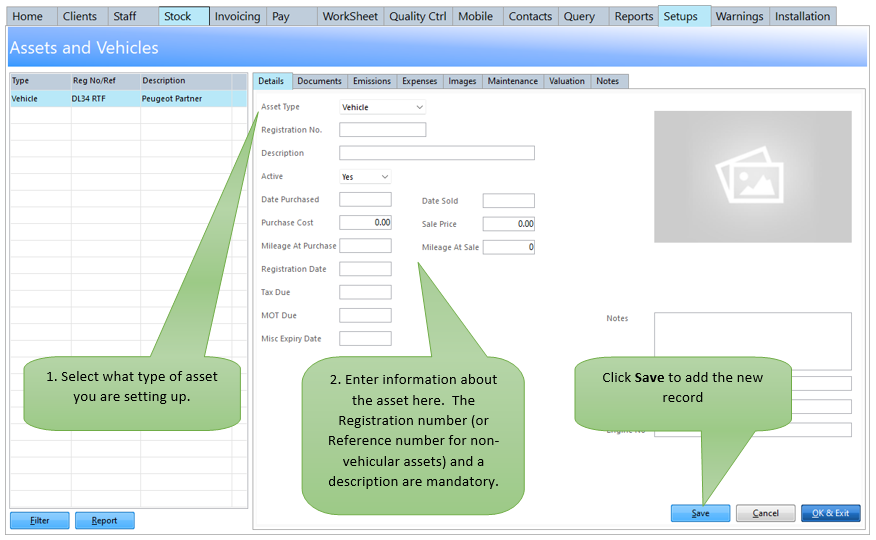Click the Registration No. field
Viewport: 876px width, 540px height.
382,130
